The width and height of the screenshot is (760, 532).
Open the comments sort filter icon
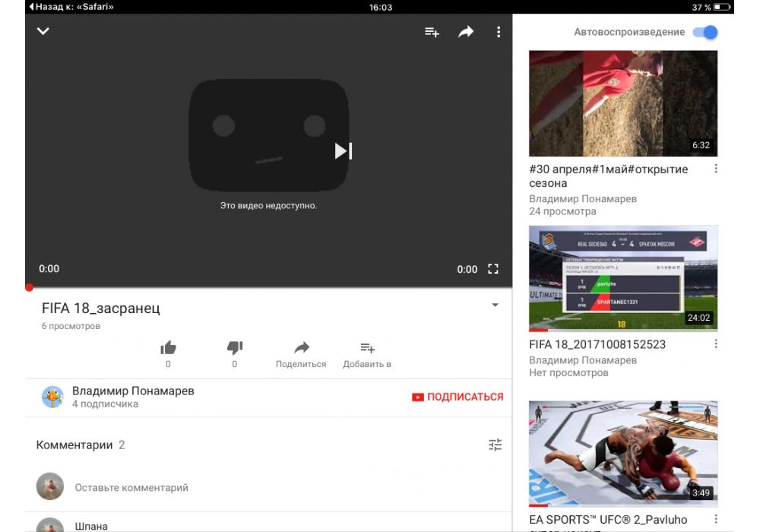495,445
